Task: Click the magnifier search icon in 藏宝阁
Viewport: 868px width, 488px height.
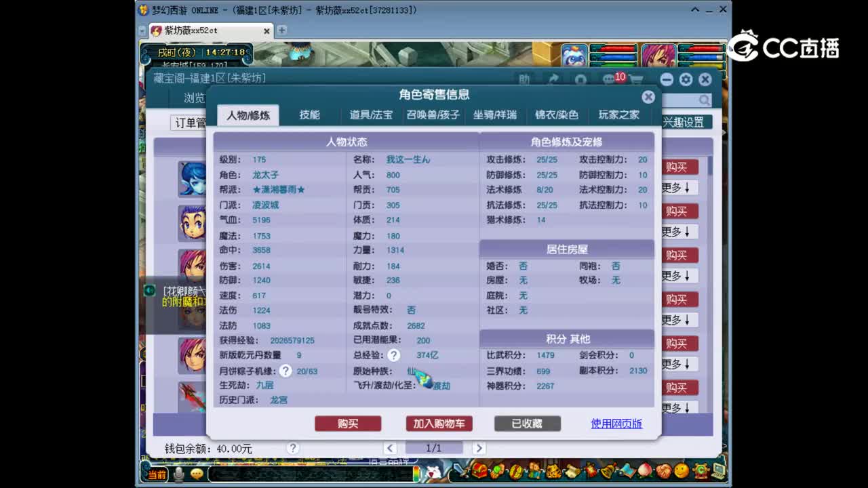Action: 705,100
